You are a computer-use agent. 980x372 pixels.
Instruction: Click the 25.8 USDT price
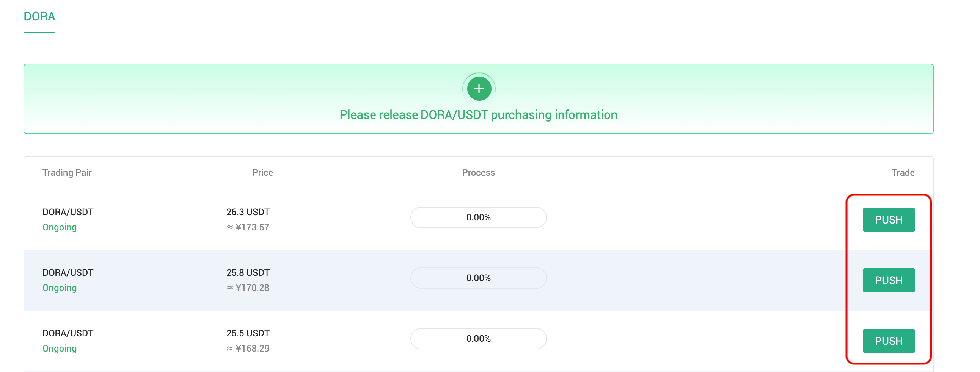[248, 273]
